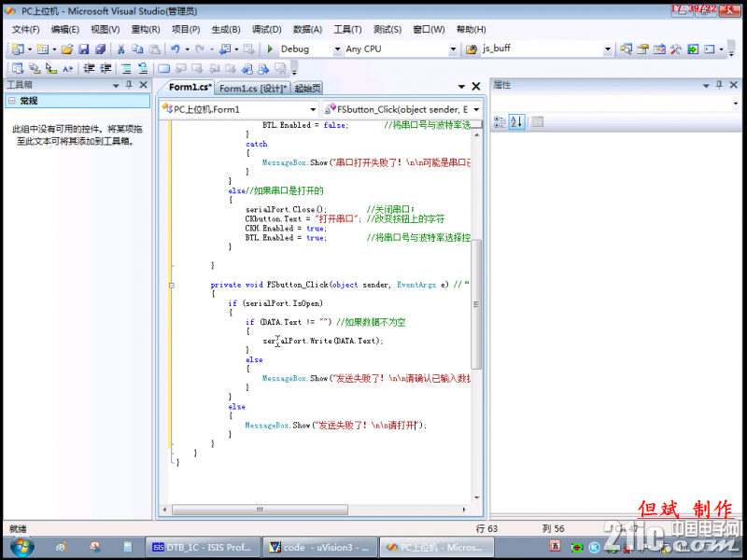Switch to code uVision3 taskbar window

[x=320, y=548]
